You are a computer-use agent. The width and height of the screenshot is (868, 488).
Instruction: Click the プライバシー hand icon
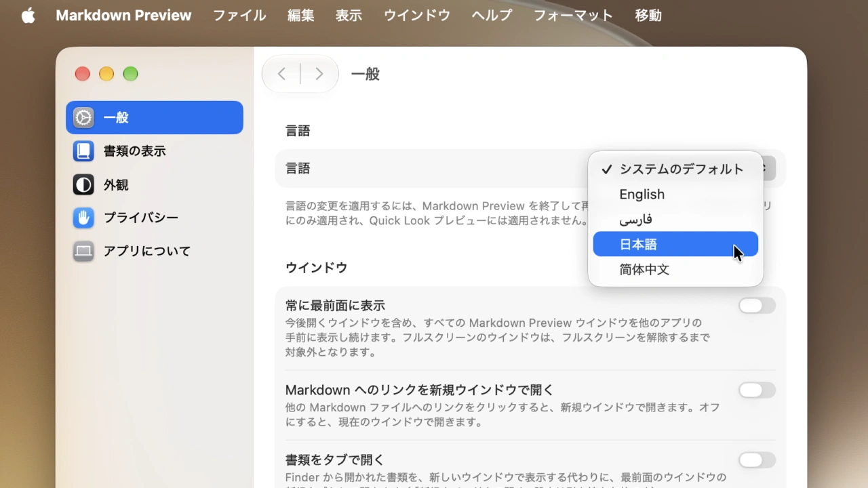83,218
